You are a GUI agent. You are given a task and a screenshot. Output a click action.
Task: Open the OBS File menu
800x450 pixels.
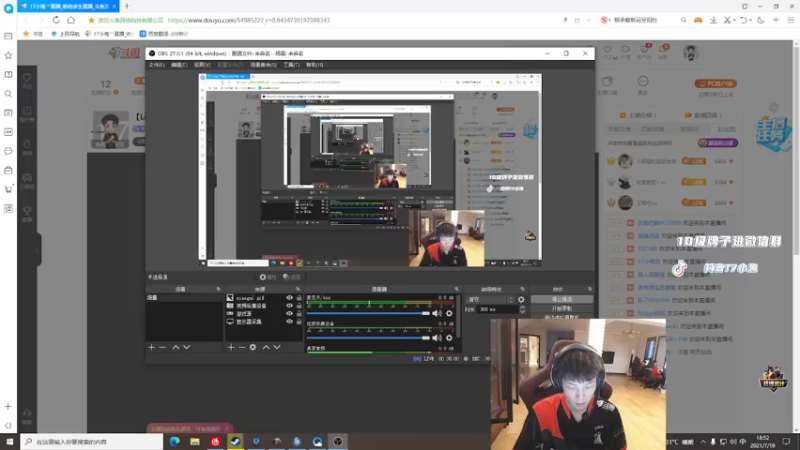(156, 65)
